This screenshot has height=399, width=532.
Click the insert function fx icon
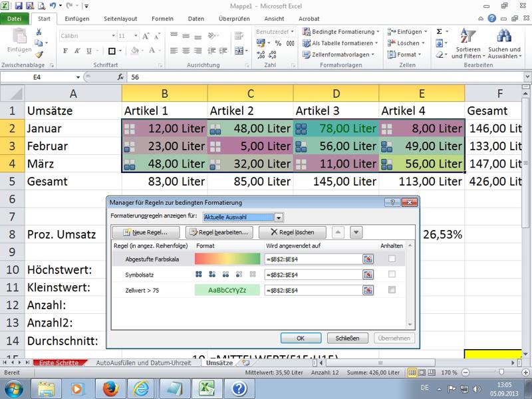pos(121,77)
